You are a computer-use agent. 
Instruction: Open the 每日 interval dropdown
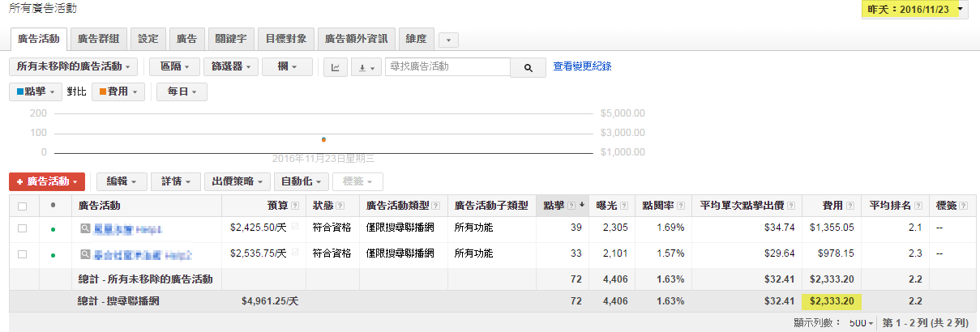coord(182,92)
